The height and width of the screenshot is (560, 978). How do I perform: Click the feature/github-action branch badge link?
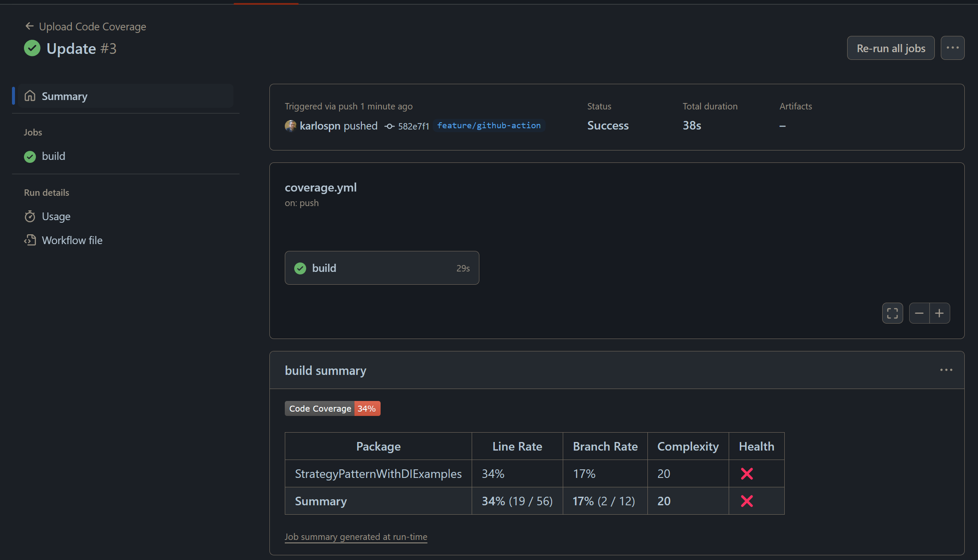coord(488,126)
